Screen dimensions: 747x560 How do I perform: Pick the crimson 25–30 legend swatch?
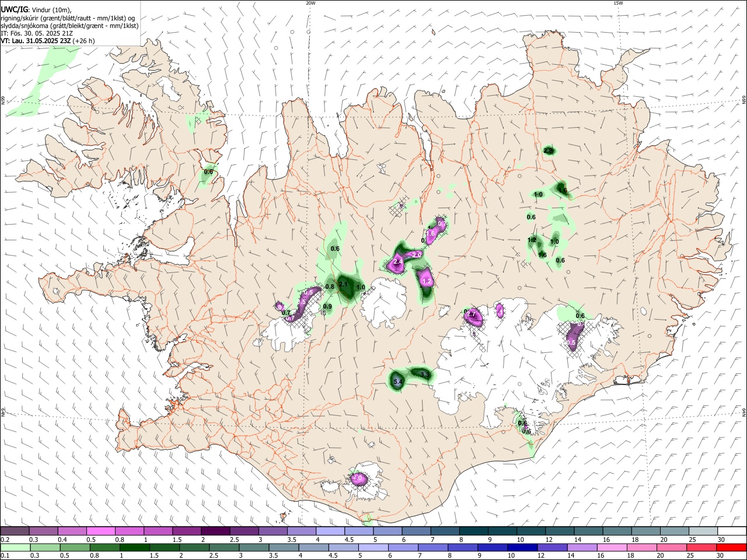pos(701,548)
